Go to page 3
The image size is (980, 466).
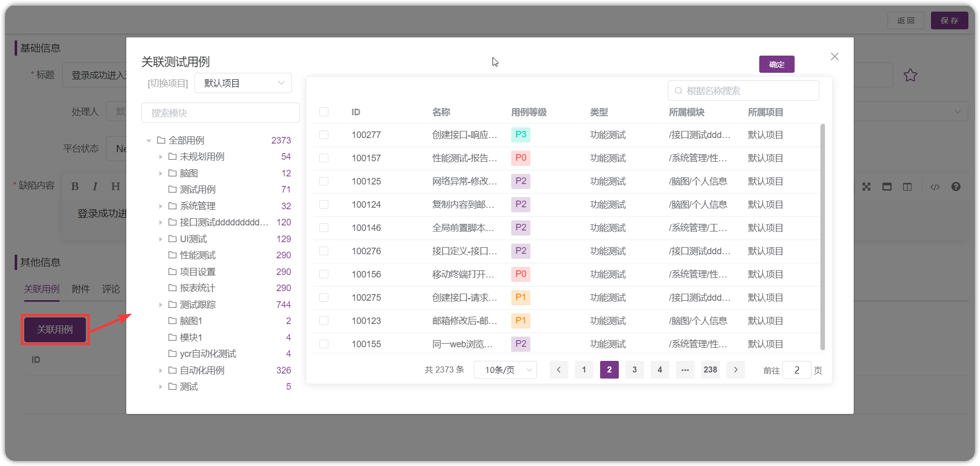(x=634, y=370)
